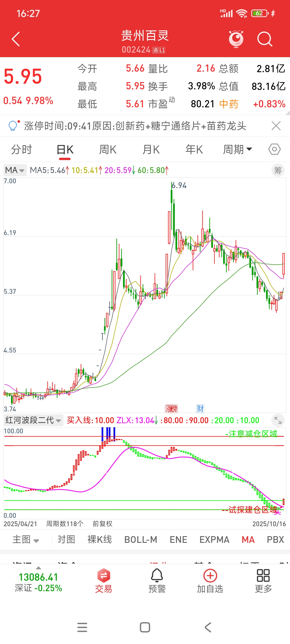Open the 红河波段二代 indicator dropdown

[33, 420]
